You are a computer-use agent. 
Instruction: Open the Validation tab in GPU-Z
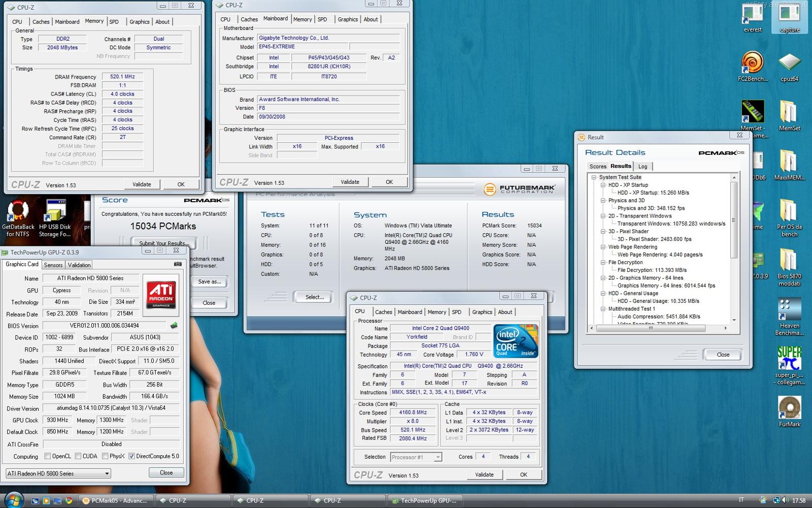coord(79,265)
